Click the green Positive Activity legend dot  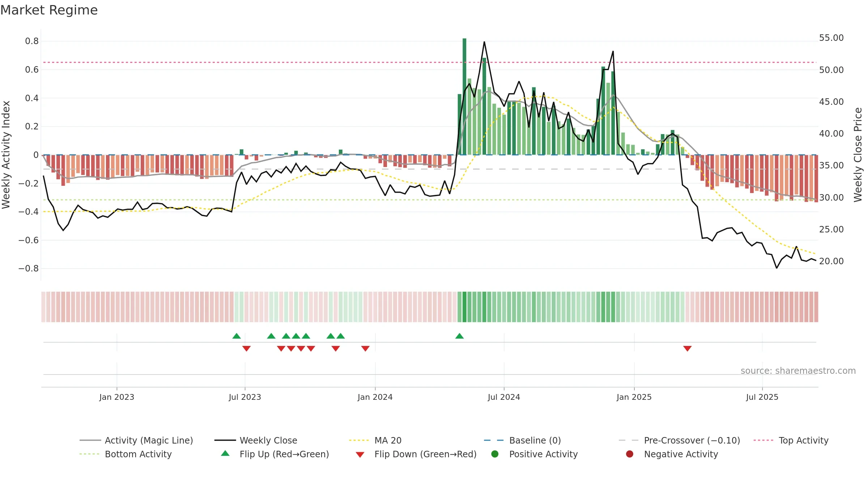(x=495, y=454)
